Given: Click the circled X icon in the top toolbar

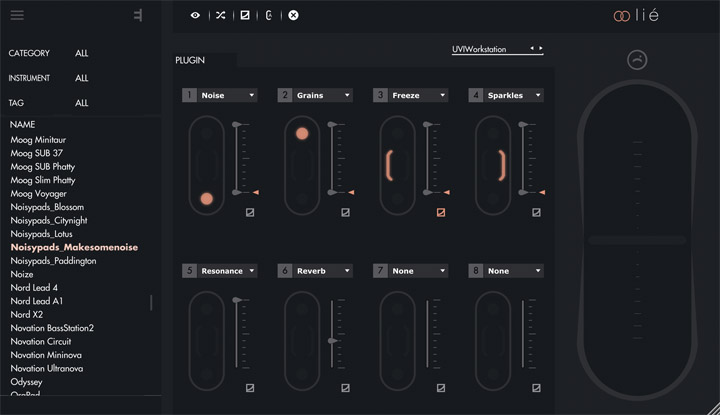Looking at the screenshot, I should click(293, 15).
